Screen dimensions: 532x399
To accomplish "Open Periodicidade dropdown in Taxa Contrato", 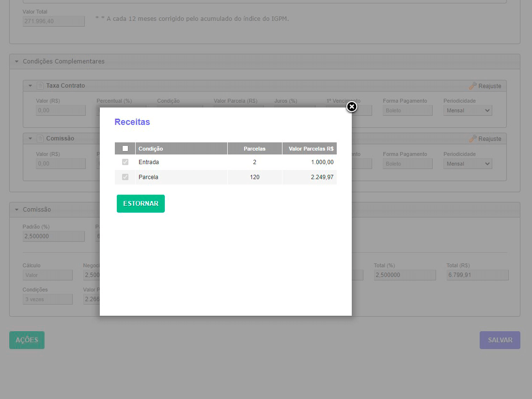I will (x=467, y=110).
